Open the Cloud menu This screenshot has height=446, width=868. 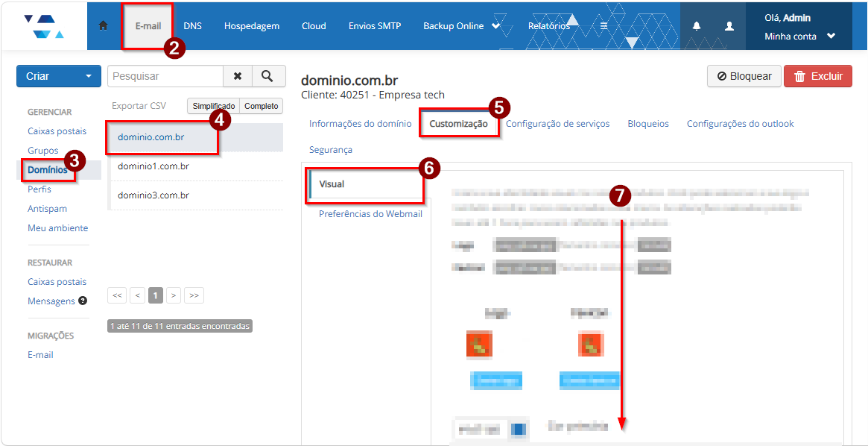coord(314,26)
